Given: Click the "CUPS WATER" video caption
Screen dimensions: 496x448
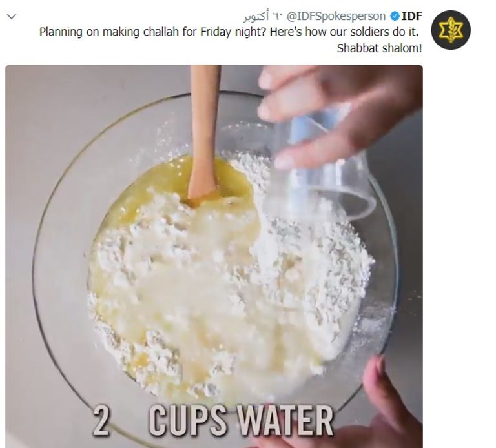Looking at the screenshot, I should [x=241, y=421].
